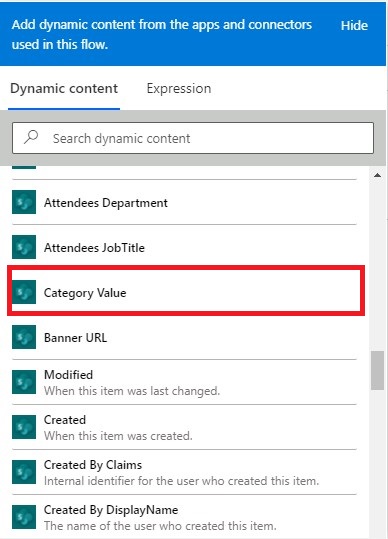
Task: Focus the Search dynamic content field
Action: click(x=193, y=138)
